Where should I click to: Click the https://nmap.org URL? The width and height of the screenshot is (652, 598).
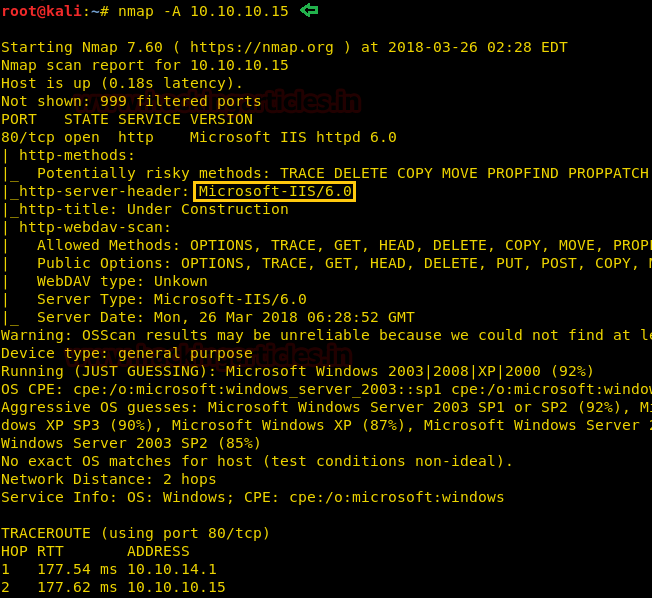[262, 47]
